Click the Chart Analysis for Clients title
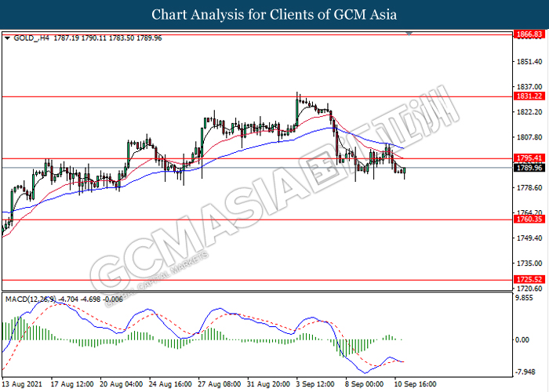 (274, 15)
